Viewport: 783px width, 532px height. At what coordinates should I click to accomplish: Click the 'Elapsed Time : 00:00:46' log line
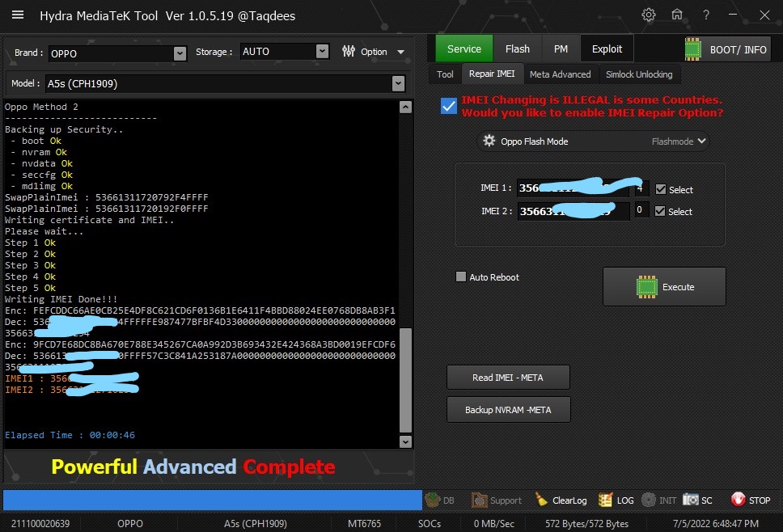click(x=70, y=435)
